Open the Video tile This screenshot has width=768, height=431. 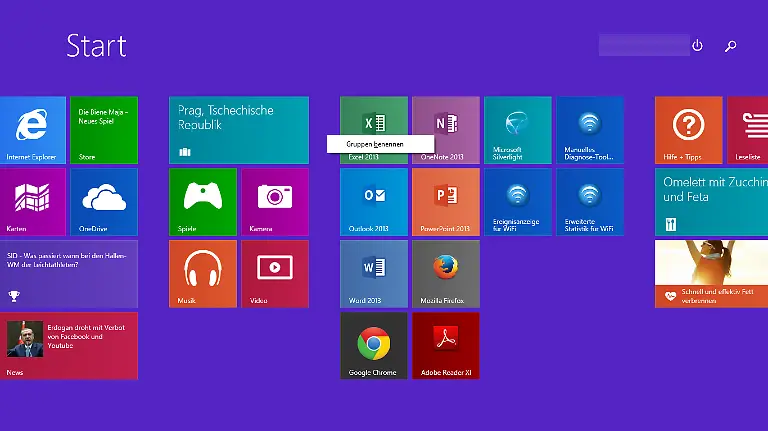275,274
